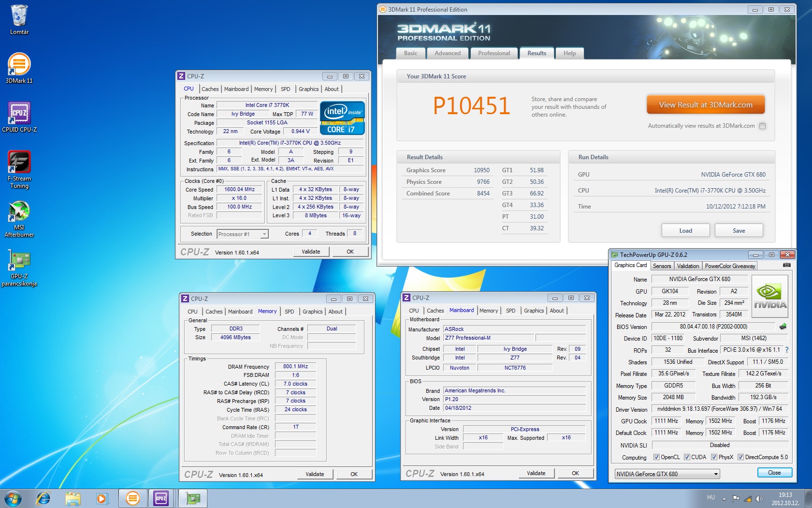Click View Result at 3DMark.com button
The height and width of the screenshot is (508, 812).
click(x=706, y=105)
